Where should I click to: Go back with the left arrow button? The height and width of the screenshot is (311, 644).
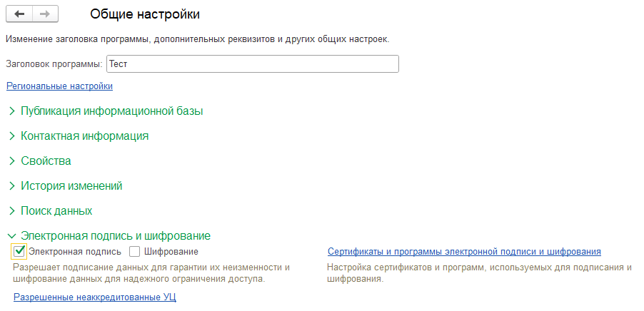tap(19, 14)
